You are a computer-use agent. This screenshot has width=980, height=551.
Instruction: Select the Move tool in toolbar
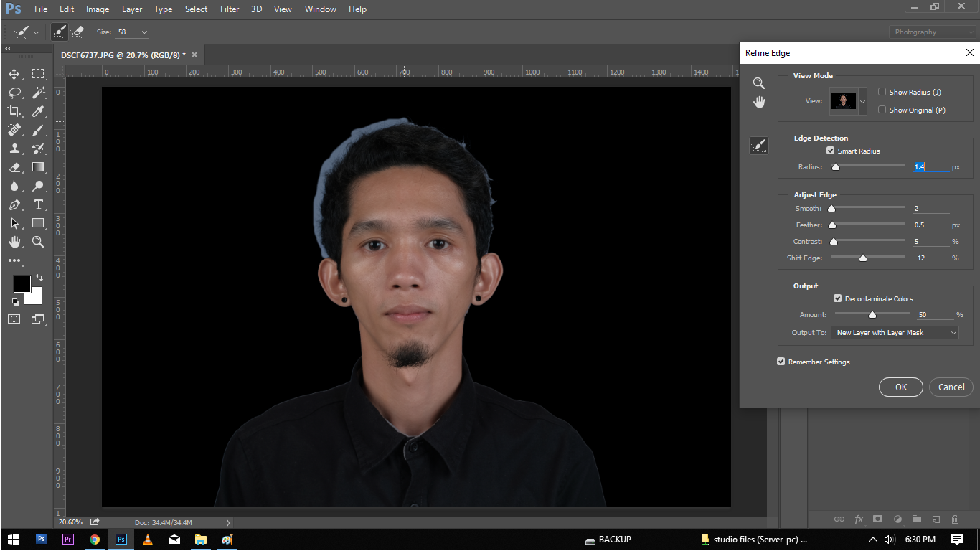coord(14,74)
